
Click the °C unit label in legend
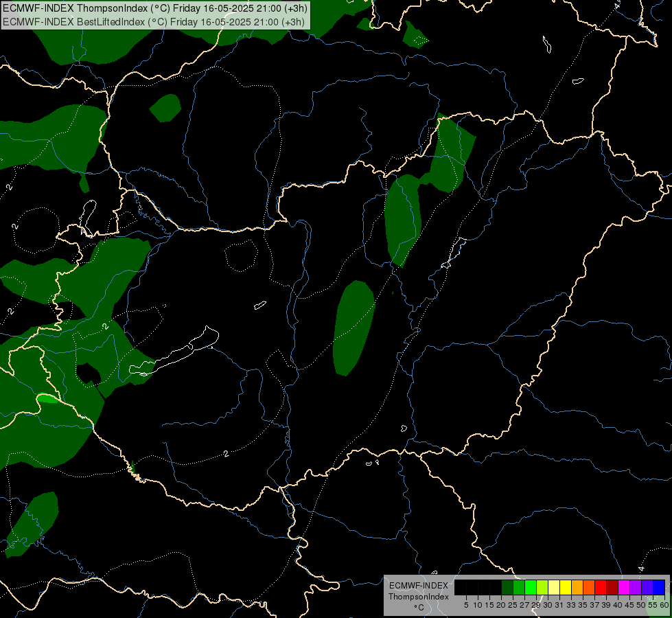[419, 607]
